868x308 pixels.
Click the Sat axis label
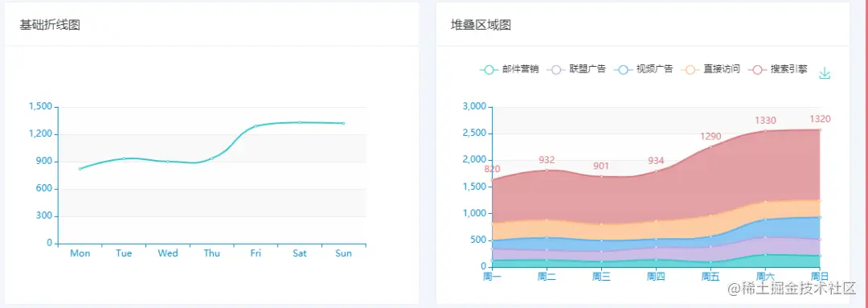click(300, 253)
